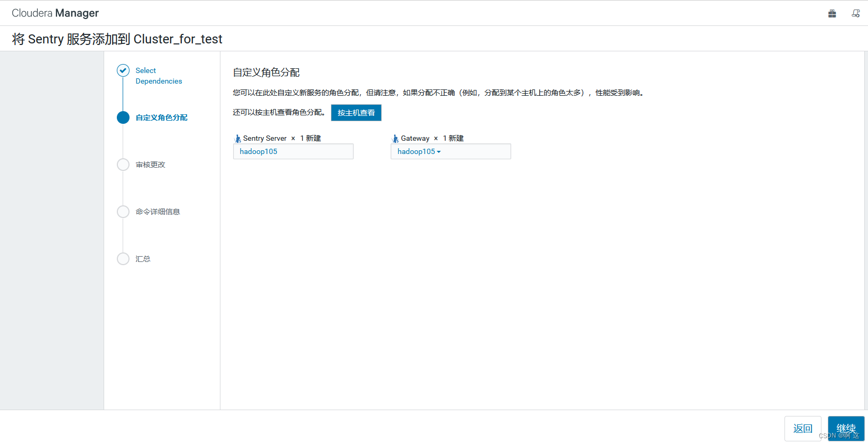Go to Select Dependencies step
The height and width of the screenshot is (444, 868).
(x=159, y=76)
